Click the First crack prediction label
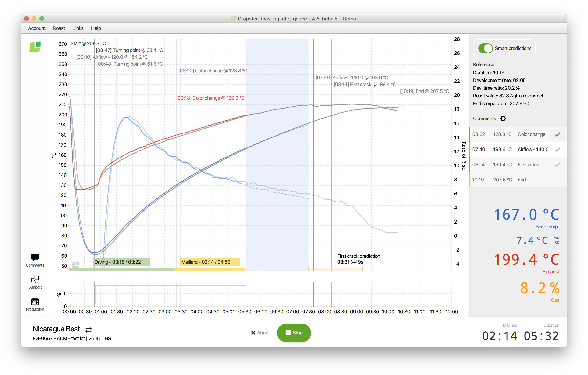 pyautogui.click(x=358, y=259)
